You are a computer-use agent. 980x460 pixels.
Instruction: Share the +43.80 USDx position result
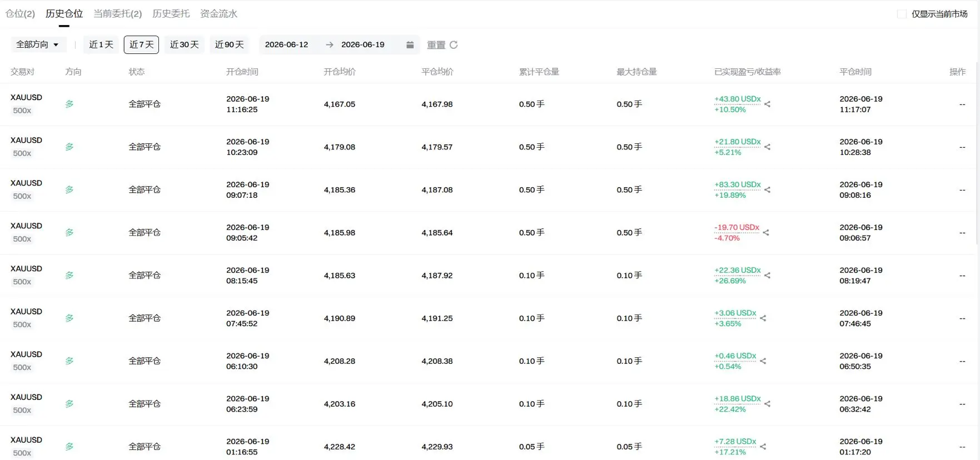pos(767,104)
